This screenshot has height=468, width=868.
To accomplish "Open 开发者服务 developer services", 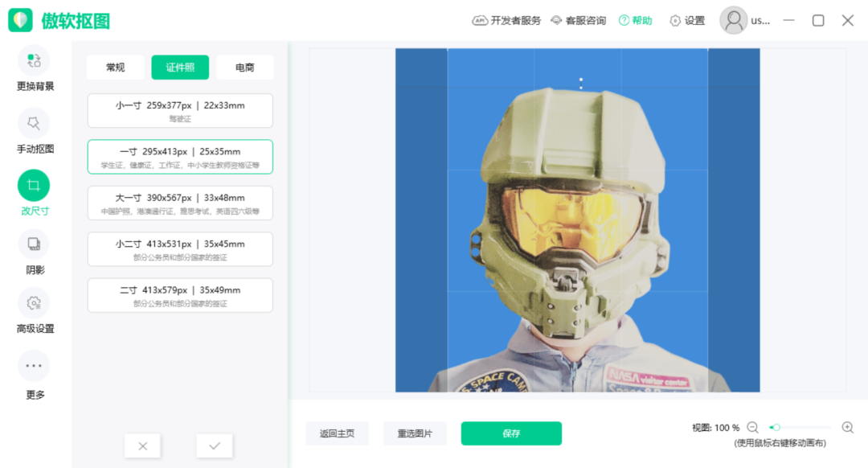I will tap(506, 20).
